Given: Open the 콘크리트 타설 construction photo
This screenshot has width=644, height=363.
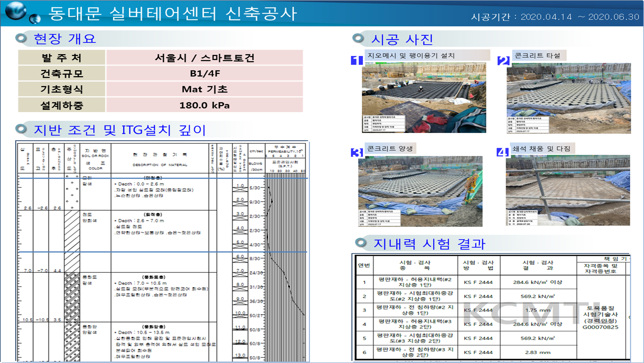Looking at the screenshot, I should point(569,98).
